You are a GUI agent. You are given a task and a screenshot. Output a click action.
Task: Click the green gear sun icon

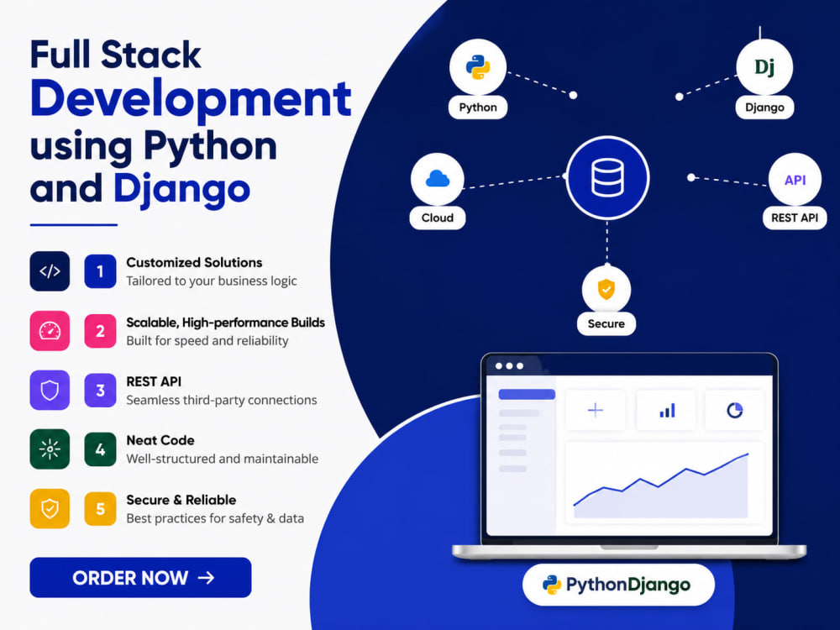click(50, 449)
